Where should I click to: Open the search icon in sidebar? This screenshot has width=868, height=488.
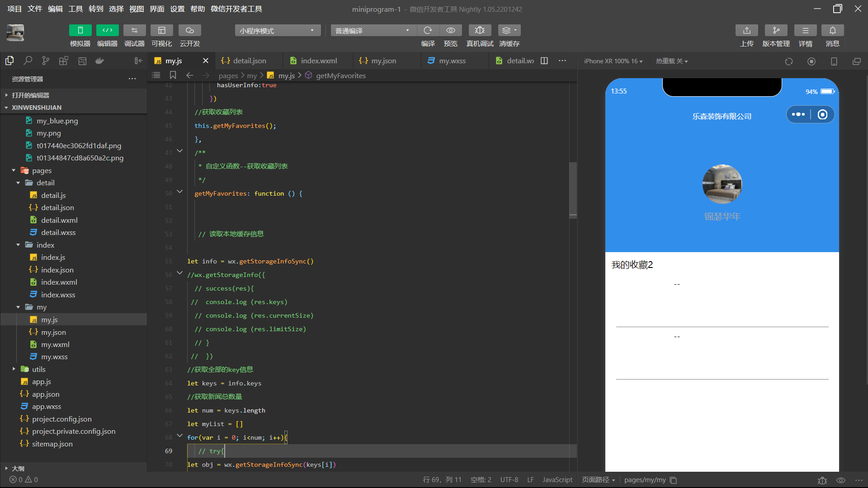28,61
